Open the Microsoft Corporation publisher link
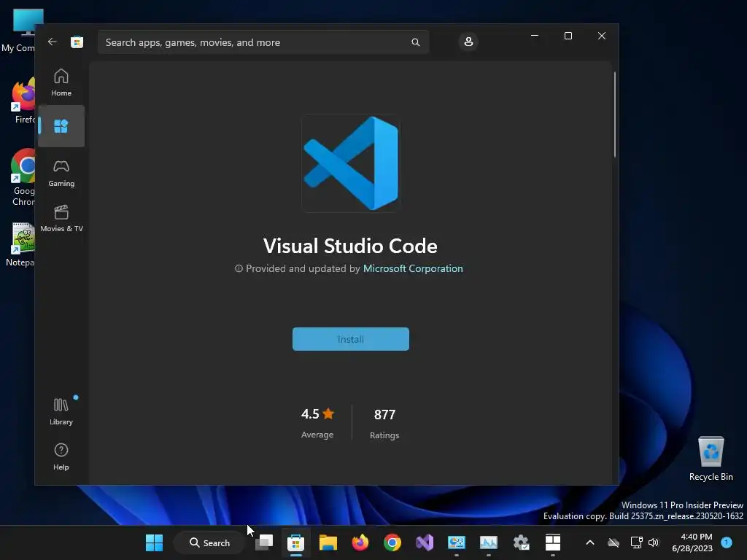 [x=413, y=268]
